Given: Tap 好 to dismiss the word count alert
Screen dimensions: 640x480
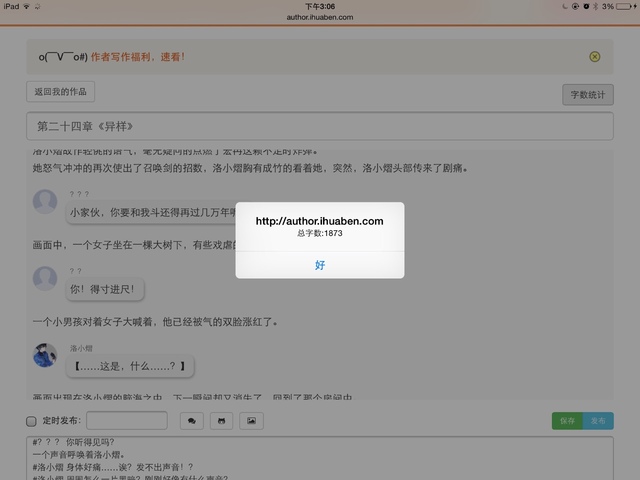Looking at the screenshot, I should click(x=320, y=265).
